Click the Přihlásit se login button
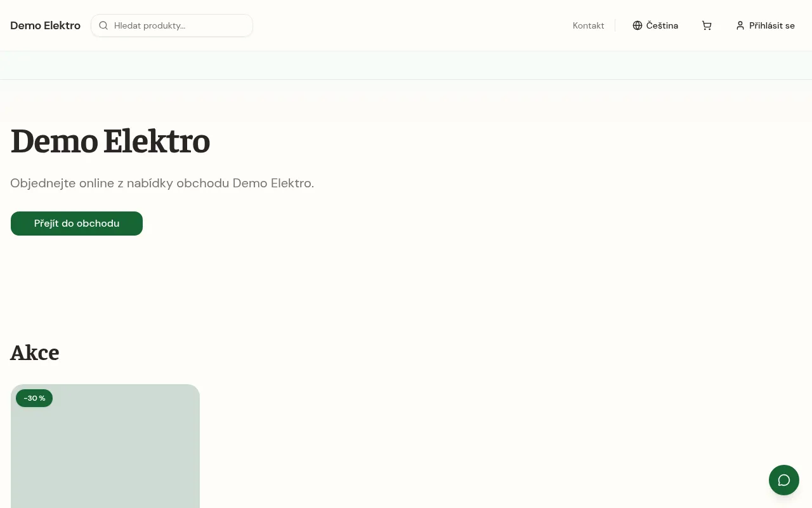The image size is (812, 508). tap(765, 25)
